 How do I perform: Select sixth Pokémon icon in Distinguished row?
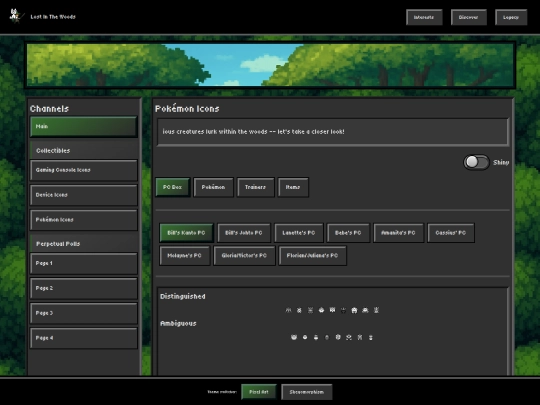[x=343, y=310]
